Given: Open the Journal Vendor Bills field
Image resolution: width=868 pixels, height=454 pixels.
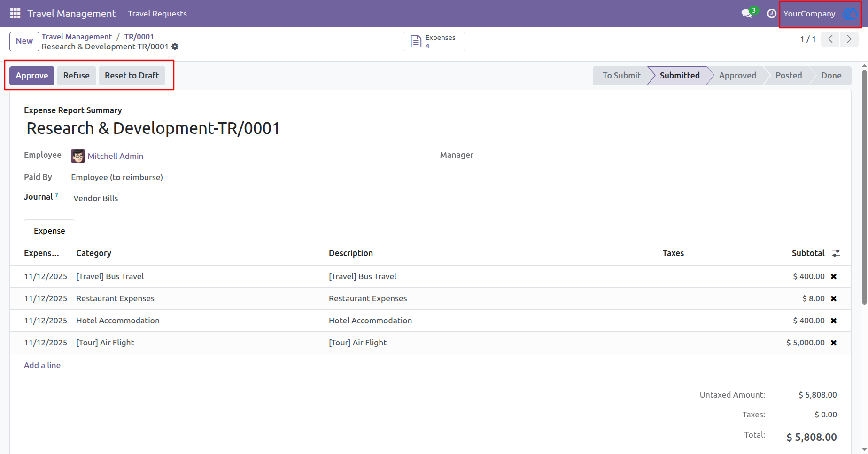Looking at the screenshot, I should (x=96, y=198).
